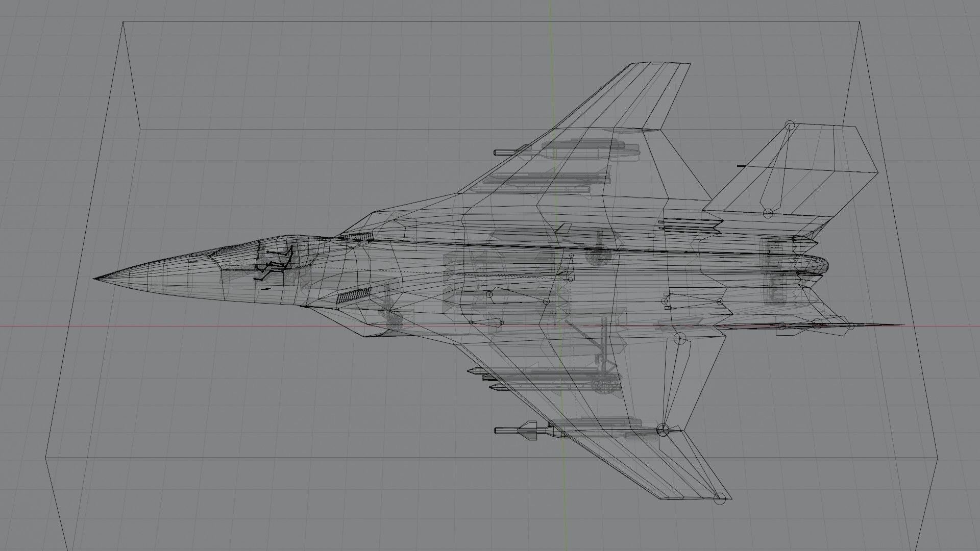The height and width of the screenshot is (551, 980).
Task: Click the joint circle at upper tail fin base
Action: pos(768,213)
